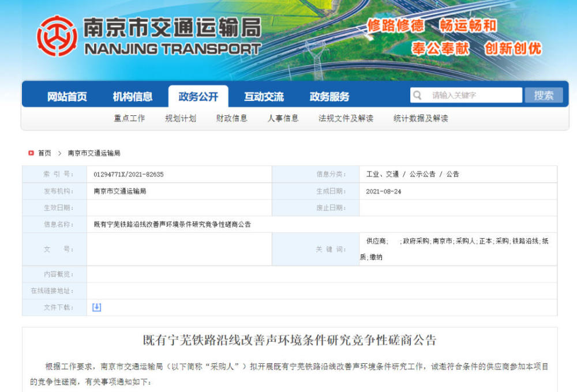Viewport: 577px width, 392px height.
Task: Open the 机构信息 tab
Action: 133,97
